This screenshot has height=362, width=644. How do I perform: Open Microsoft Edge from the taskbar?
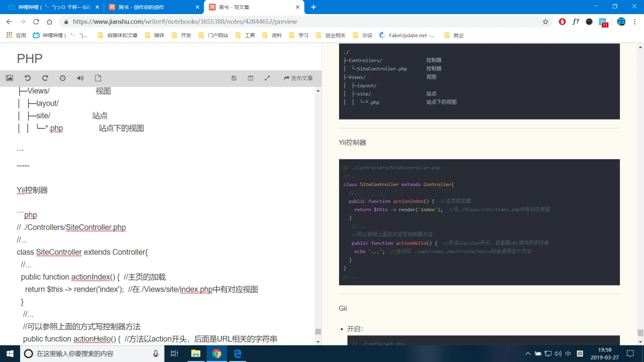coord(237,353)
